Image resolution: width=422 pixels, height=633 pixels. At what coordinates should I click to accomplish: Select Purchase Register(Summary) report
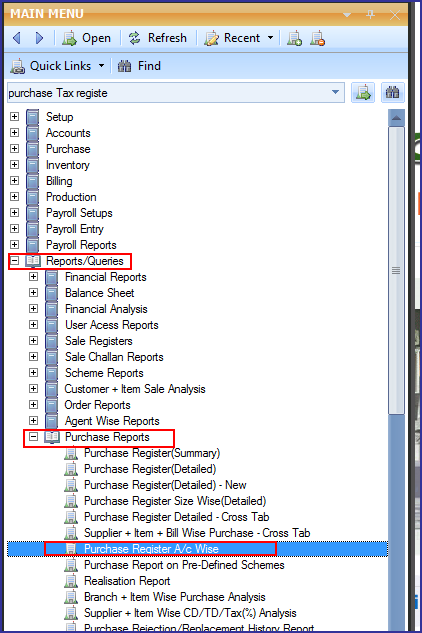pyautogui.click(x=152, y=453)
